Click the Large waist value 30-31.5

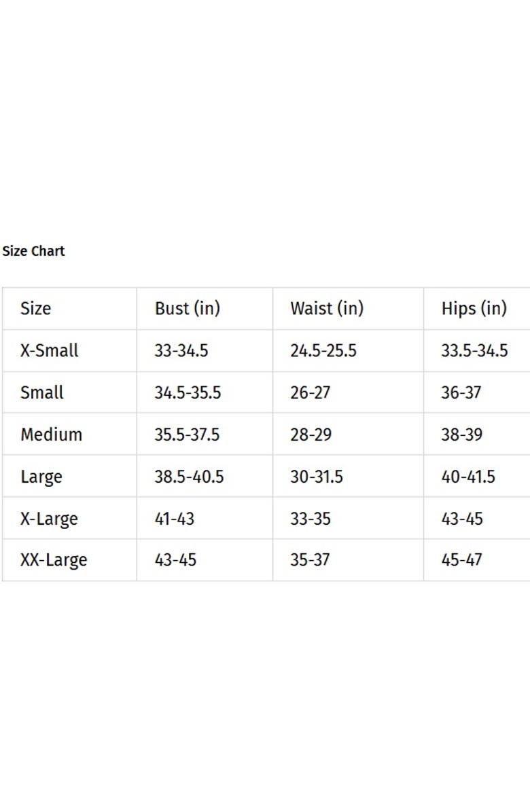[x=317, y=477]
